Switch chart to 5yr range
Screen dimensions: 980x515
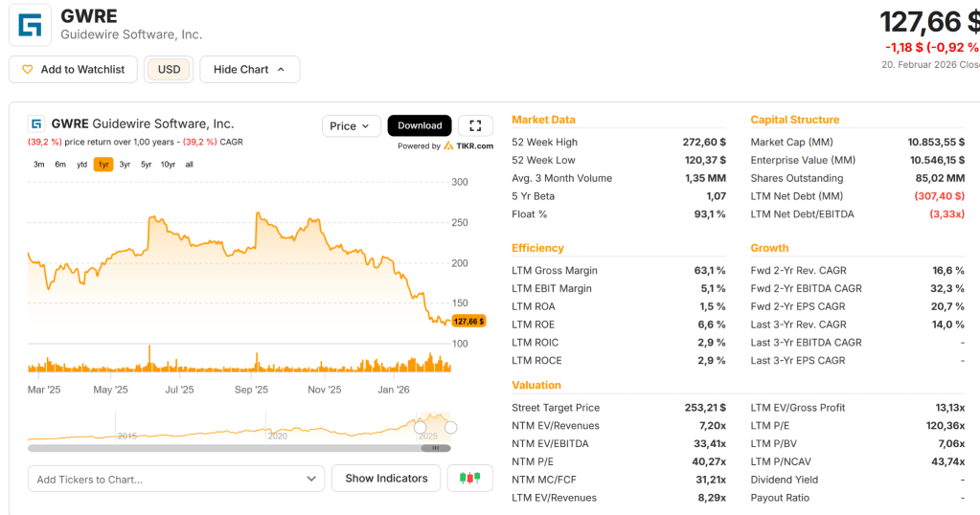pos(146,165)
